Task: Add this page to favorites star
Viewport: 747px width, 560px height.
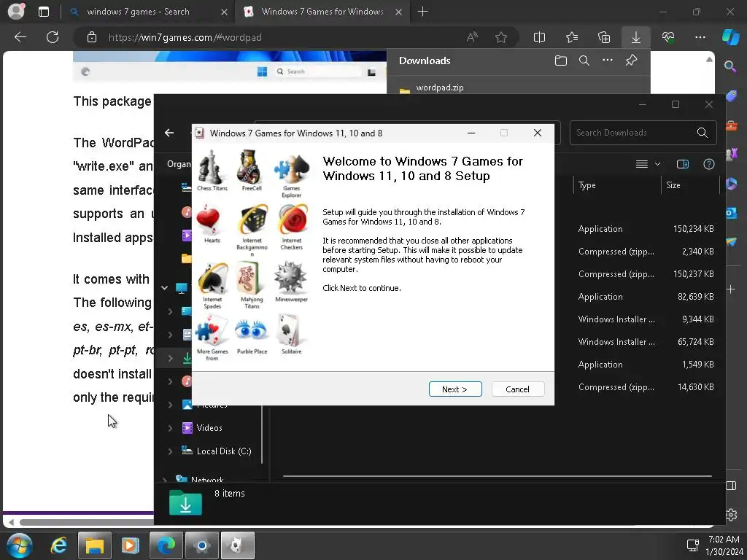Action: [x=500, y=37]
